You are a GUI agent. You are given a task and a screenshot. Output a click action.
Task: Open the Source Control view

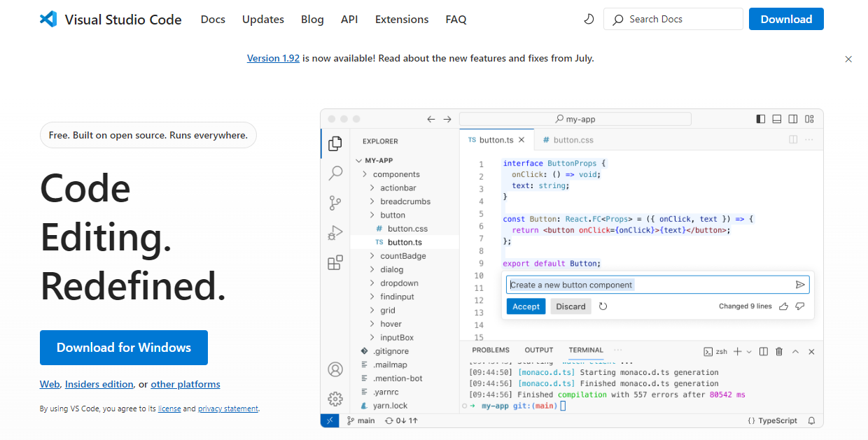[x=335, y=202]
